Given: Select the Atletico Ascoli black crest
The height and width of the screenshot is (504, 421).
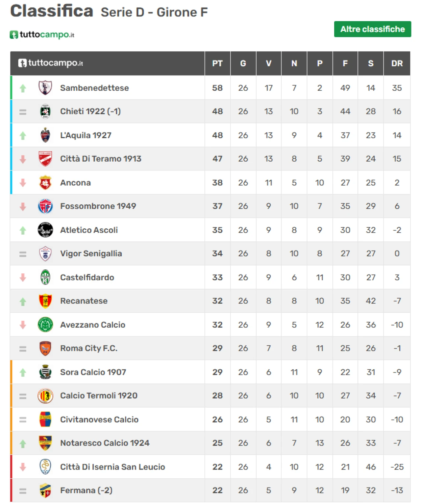Looking at the screenshot, I should coord(45,230).
